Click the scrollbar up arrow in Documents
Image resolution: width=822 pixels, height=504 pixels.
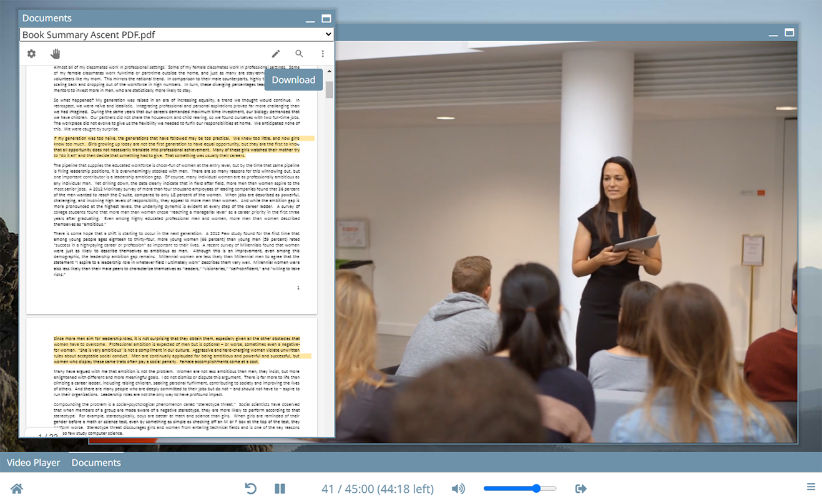tap(329, 71)
